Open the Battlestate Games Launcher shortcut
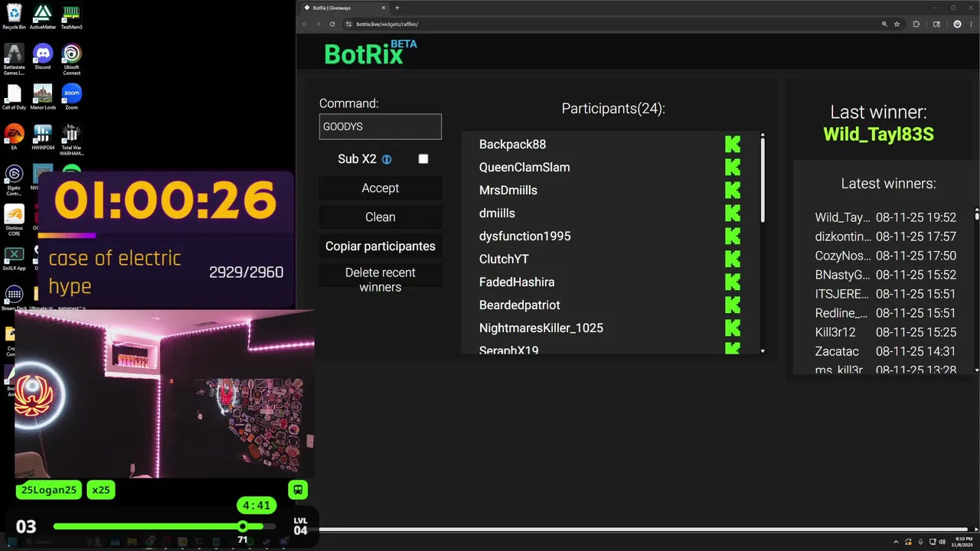 pyautogui.click(x=14, y=59)
